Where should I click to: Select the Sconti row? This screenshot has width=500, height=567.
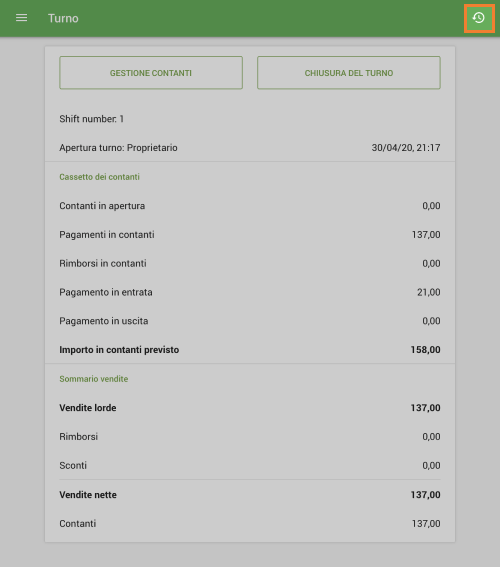[x=250, y=465]
